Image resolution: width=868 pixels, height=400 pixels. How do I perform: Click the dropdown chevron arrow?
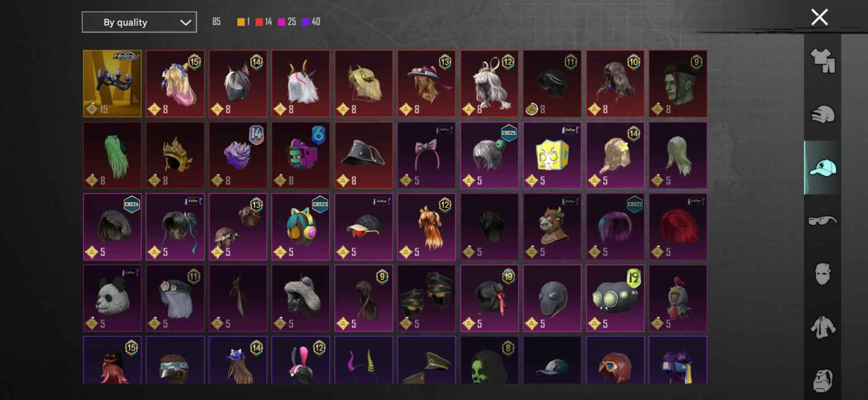pyautogui.click(x=185, y=23)
